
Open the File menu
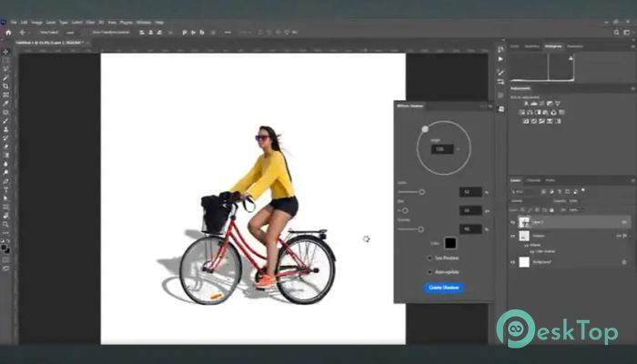coord(14,23)
